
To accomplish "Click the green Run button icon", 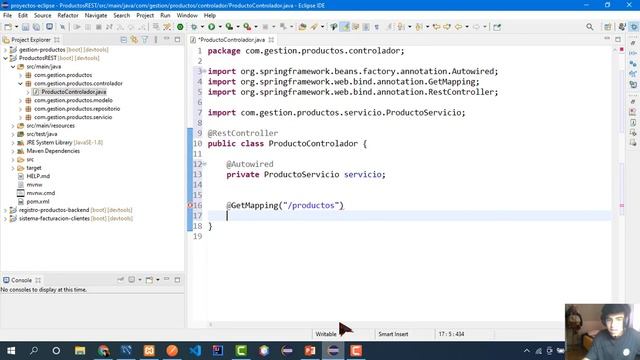I will [x=211, y=27].
